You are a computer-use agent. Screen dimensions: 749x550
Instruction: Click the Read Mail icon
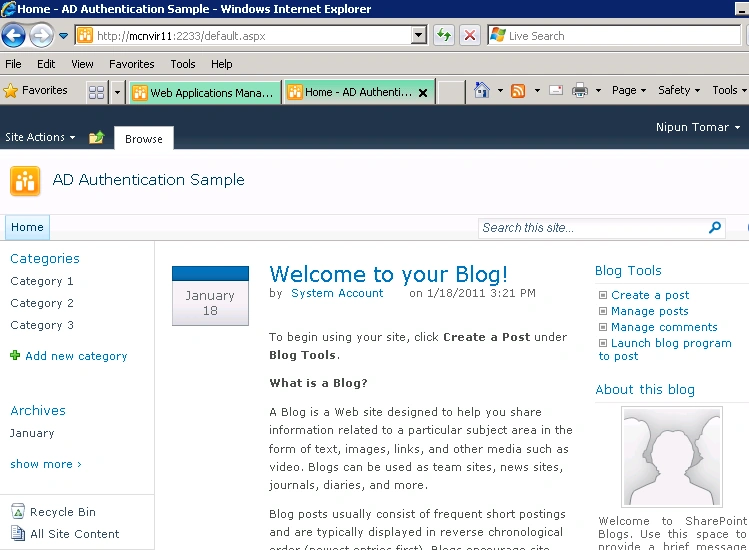[556, 90]
